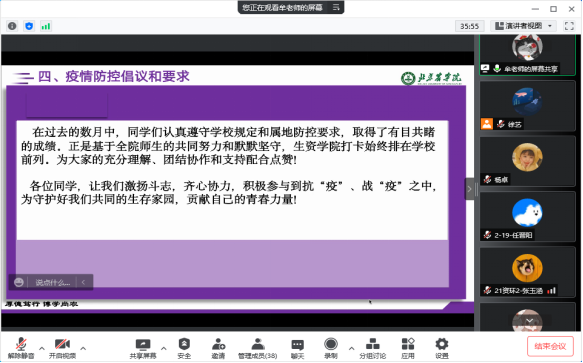Open the 演讲者视图 view dropdown

[x=524, y=26]
